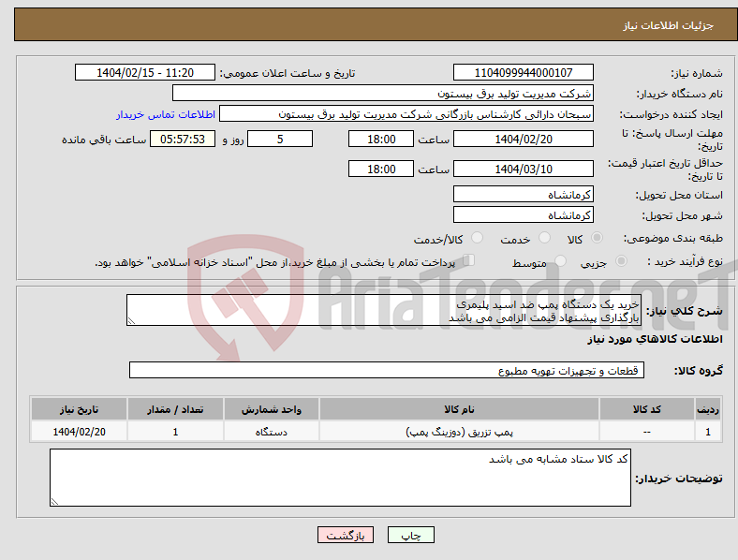Image resolution: width=738 pixels, height=560 pixels.
Task: Click the request creator name field
Action: [406, 114]
